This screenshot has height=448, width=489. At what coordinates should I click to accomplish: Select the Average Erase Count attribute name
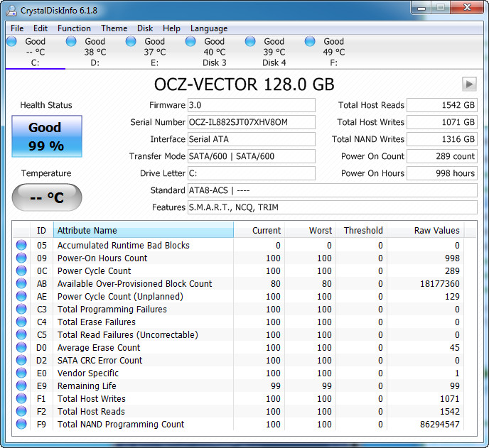pyautogui.click(x=99, y=348)
